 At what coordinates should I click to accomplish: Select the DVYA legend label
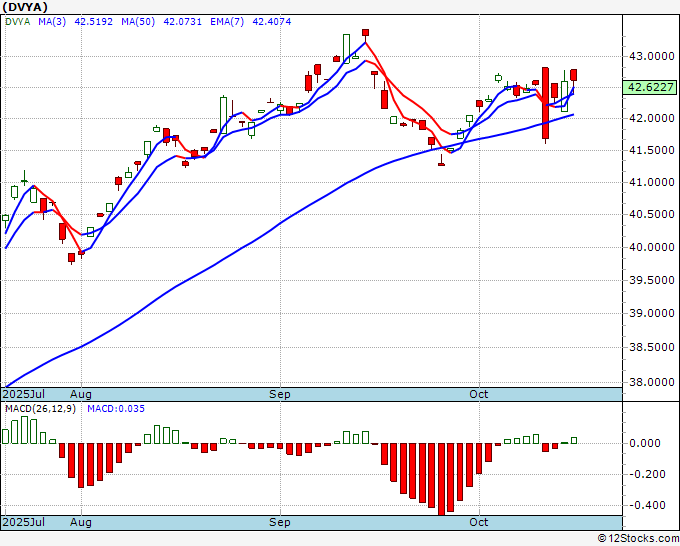click(x=18, y=22)
